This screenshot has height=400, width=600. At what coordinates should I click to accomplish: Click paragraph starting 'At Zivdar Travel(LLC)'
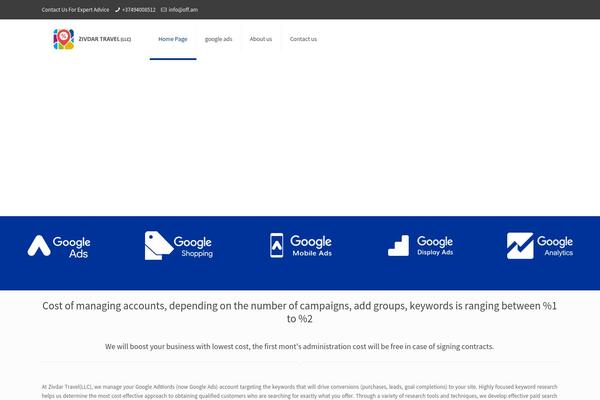(300, 392)
